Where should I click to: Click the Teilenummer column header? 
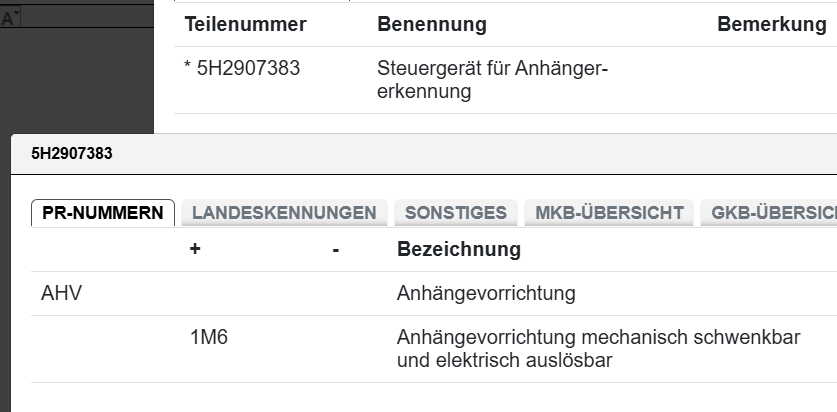245,24
